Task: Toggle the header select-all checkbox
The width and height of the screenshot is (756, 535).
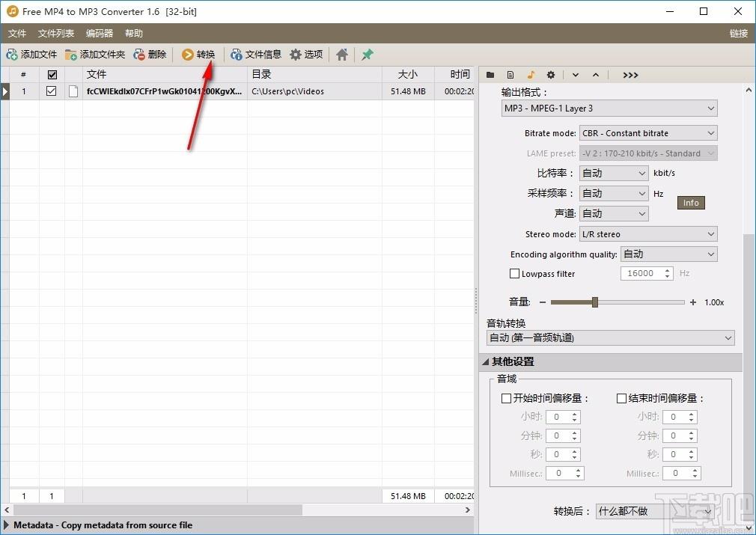Action: 52,75
